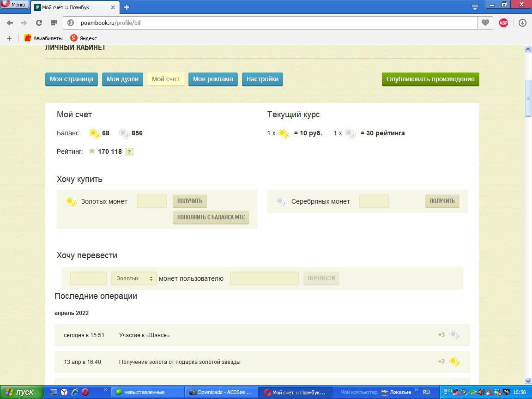The image size is (532, 399).
Task: Click Опубликовать произведение button
Action: pos(430,79)
